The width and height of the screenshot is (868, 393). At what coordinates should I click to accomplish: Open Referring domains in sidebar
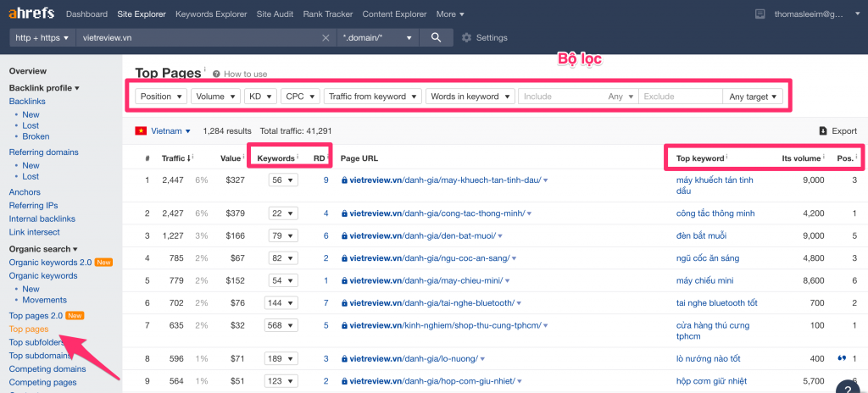pyautogui.click(x=44, y=152)
